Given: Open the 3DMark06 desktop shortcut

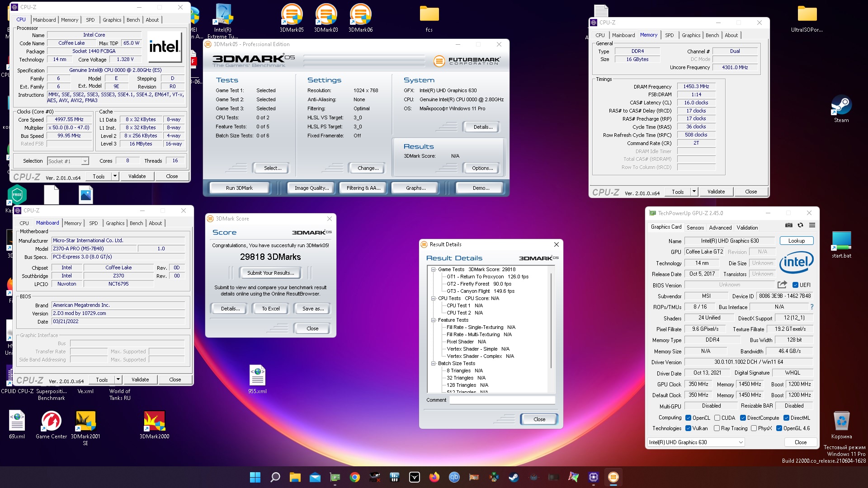Looking at the screenshot, I should click(x=360, y=18).
